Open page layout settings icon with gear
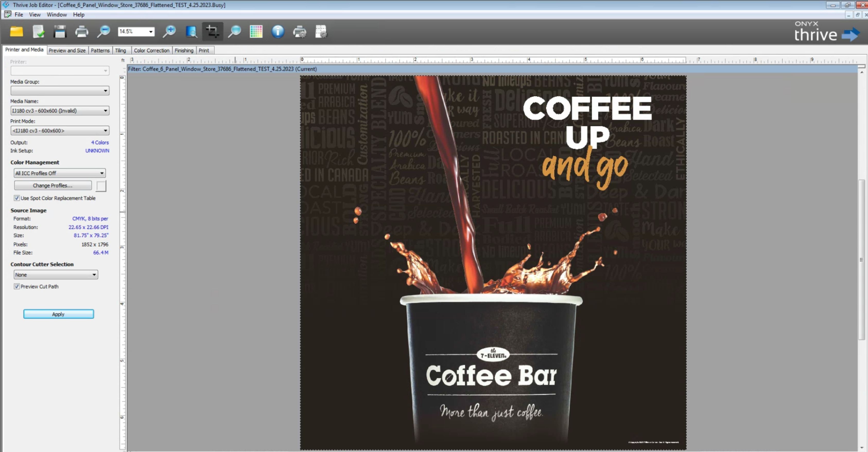This screenshot has height=452, width=868. (x=321, y=32)
